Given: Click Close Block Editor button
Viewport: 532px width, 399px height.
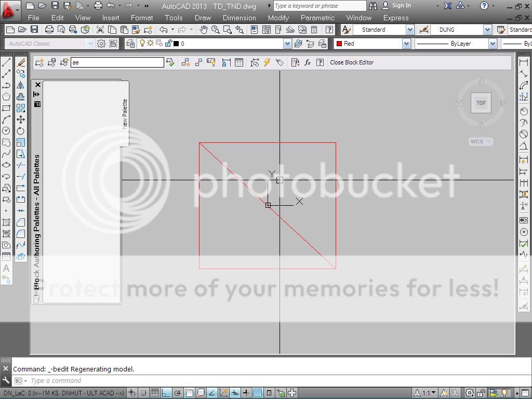Looking at the screenshot, I should click(352, 62).
